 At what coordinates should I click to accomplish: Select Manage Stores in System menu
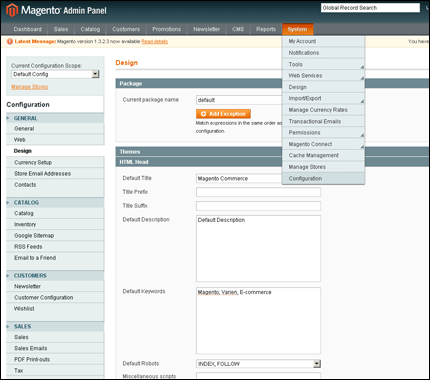323,167
